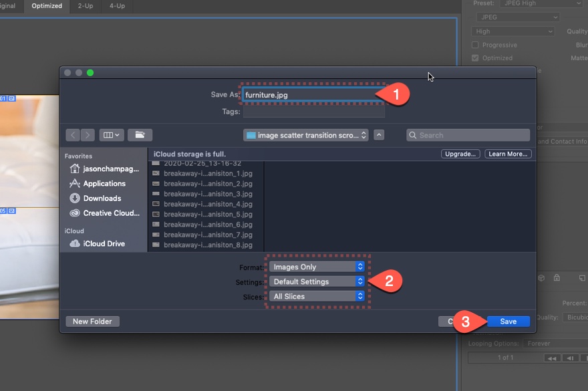Go to Downloads in Favorites
The height and width of the screenshot is (391, 588).
tap(102, 199)
